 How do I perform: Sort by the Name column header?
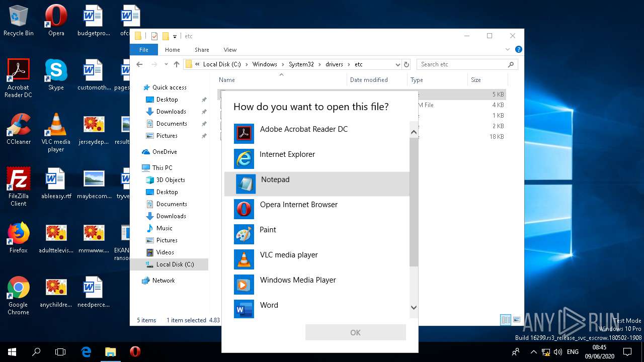[x=227, y=80]
